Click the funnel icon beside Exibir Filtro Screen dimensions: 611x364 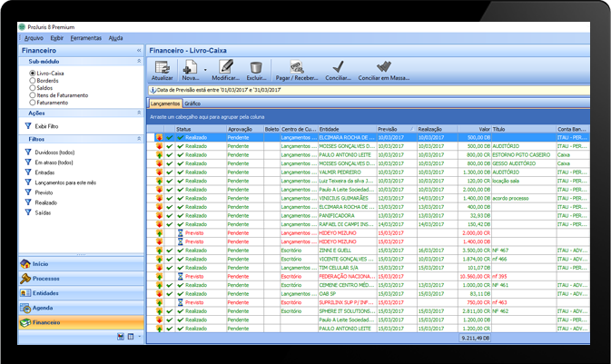coord(28,126)
